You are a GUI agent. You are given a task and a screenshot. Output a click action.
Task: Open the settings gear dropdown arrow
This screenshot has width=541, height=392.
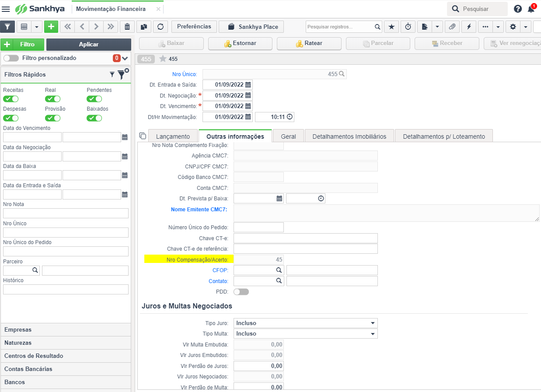(x=525, y=27)
